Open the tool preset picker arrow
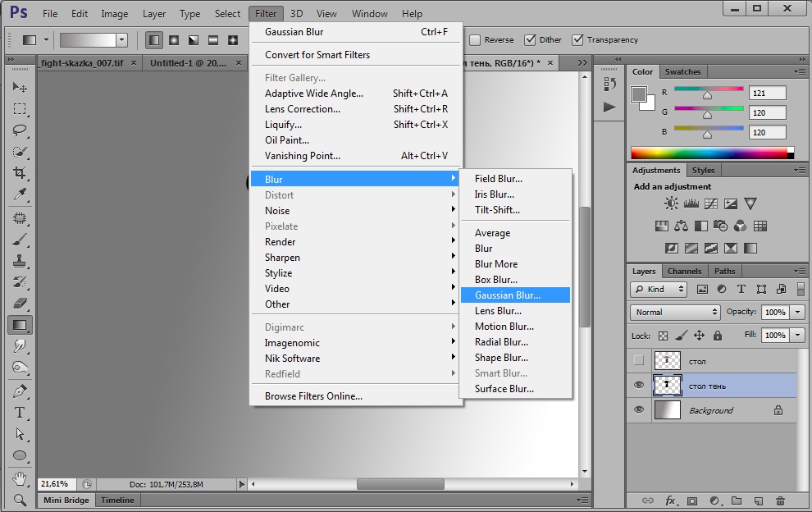The height and width of the screenshot is (512, 812). 46,40
